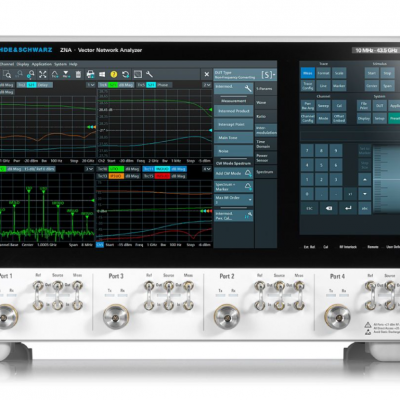The image size is (400, 400).
Task: Expand the diagram 4 dropdown
Action: 207,169
